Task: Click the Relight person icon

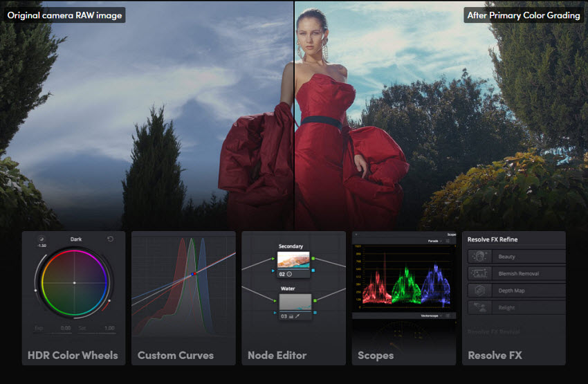Action: tap(479, 307)
